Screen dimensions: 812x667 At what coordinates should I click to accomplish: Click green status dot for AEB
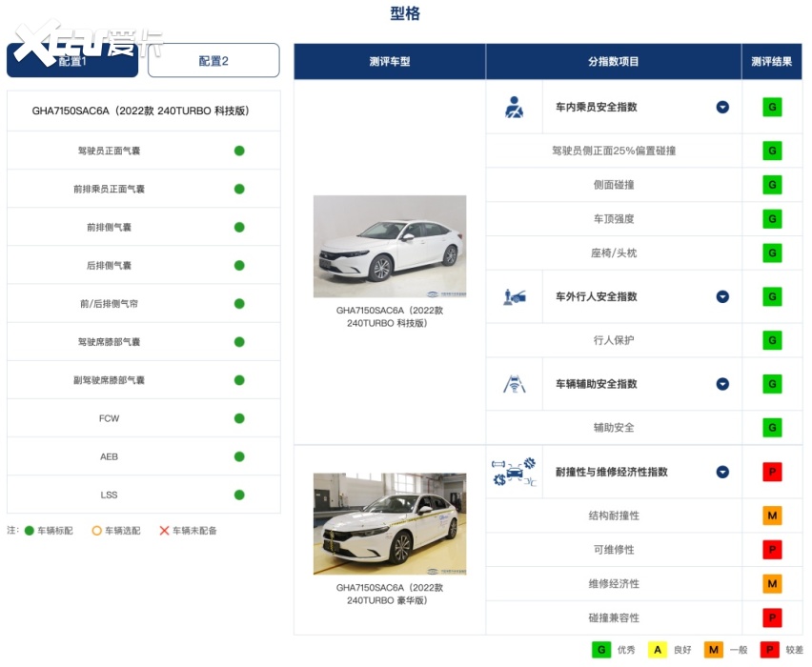pyautogui.click(x=239, y=456)
